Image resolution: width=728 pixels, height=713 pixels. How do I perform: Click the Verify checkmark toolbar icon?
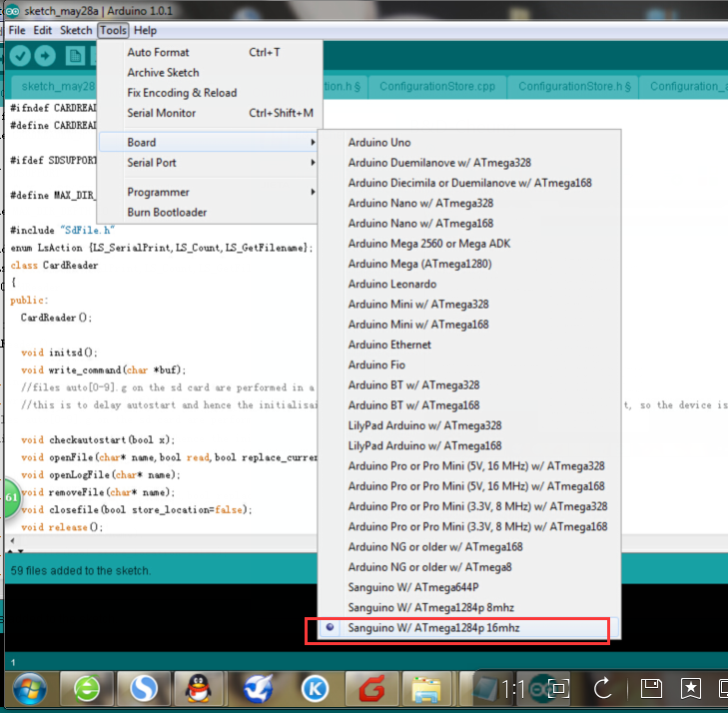(18, 56)
